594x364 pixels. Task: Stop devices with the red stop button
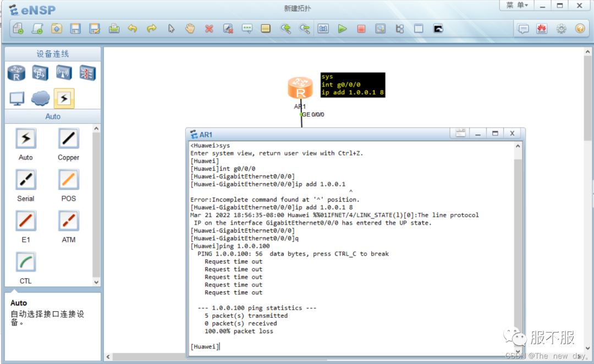pyautogui.click(x=361, y=29)
